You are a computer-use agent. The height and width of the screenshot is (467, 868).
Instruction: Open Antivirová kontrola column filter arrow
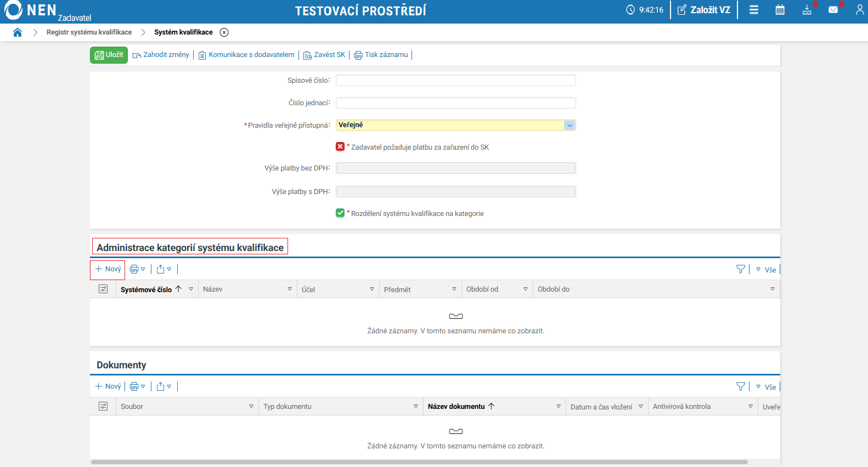click(x=751, y=406)
